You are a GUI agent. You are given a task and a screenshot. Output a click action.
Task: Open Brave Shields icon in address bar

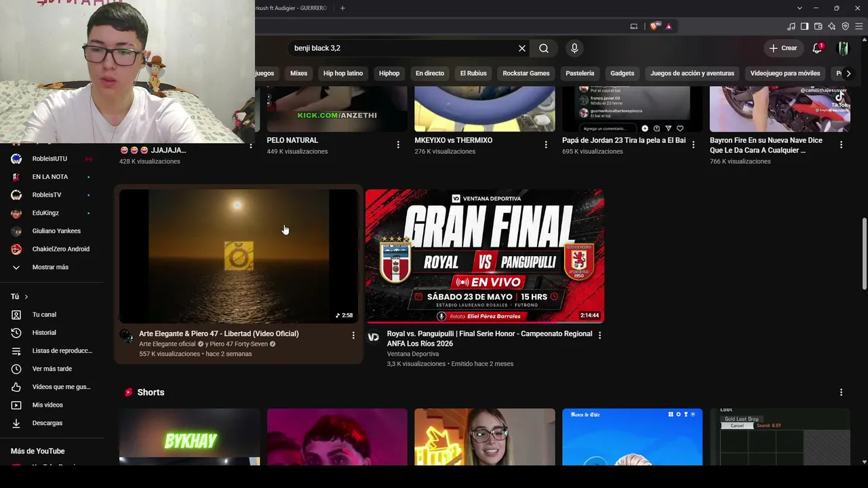[x=654, y=26]
